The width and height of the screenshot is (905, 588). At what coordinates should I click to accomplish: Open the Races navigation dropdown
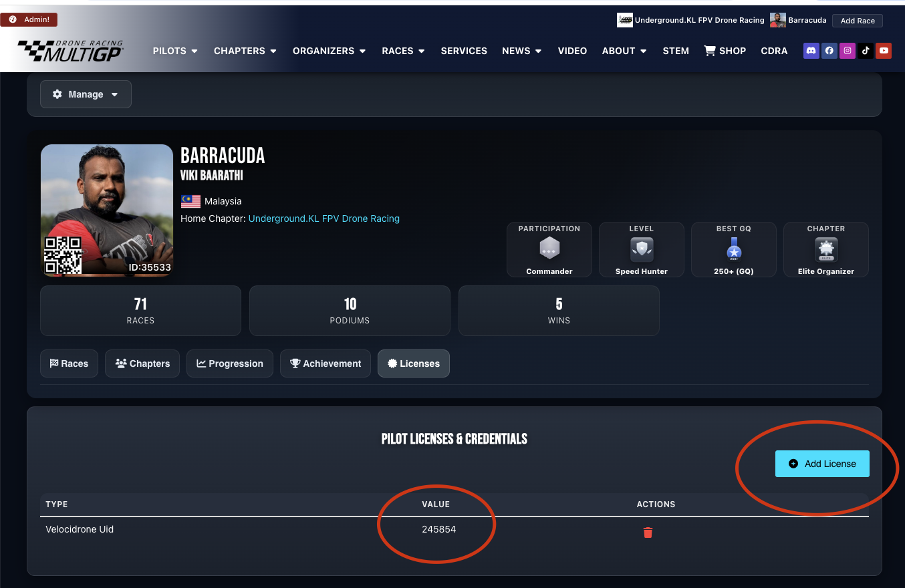click(x=403, y=51)
